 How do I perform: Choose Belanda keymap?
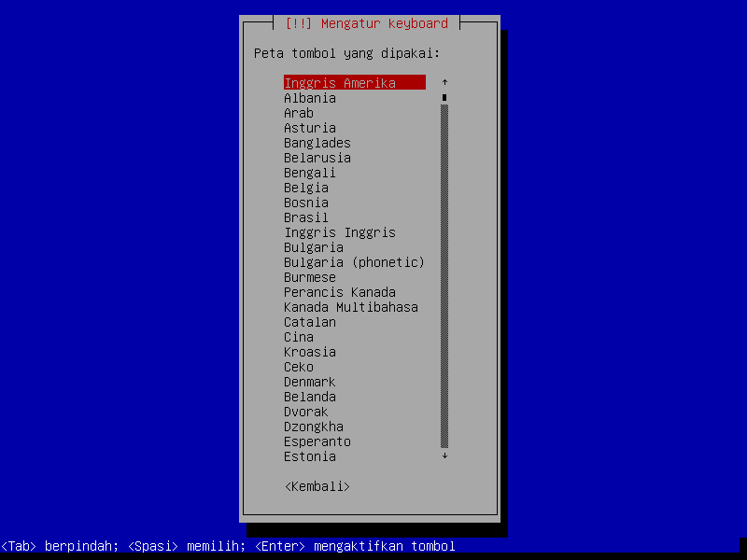pos(310,396)
